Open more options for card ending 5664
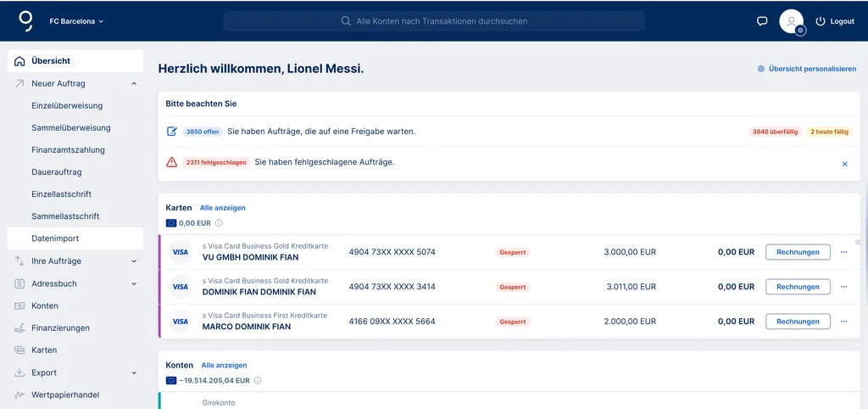 coord(844,322)
